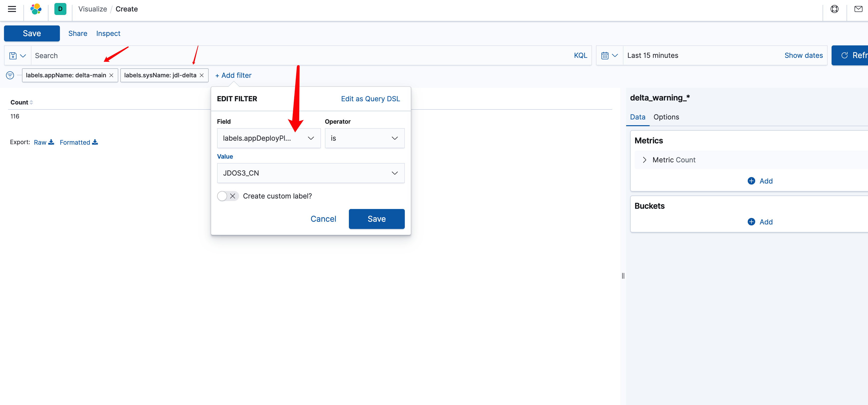Click the top Save visualization button
This screenshot has height=405, width=868.
(x=32, y=33)
